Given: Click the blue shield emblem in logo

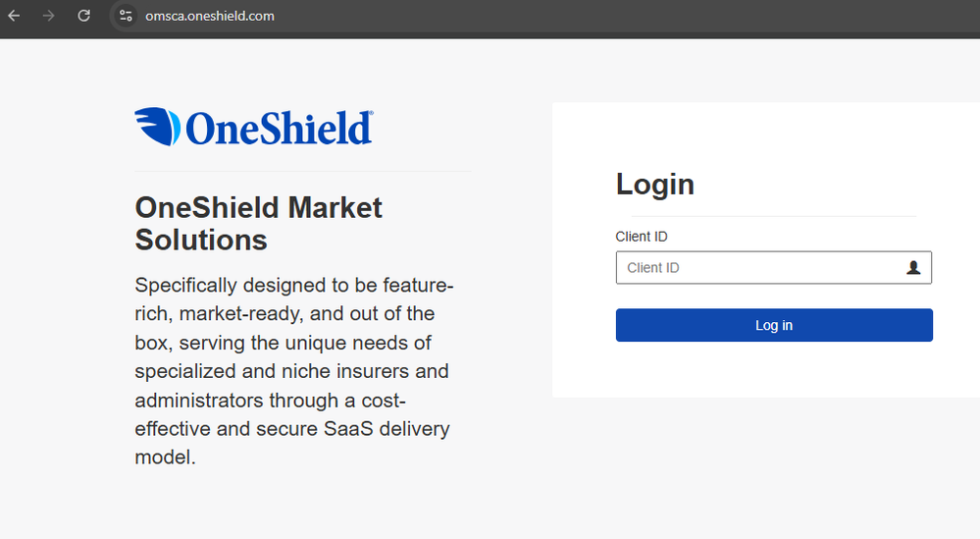Looking at the screenshot, I should click(157, 128).
